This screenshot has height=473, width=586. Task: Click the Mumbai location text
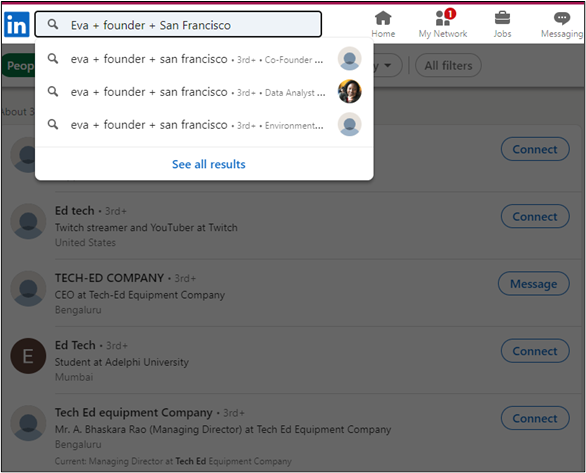pos(74,377)
